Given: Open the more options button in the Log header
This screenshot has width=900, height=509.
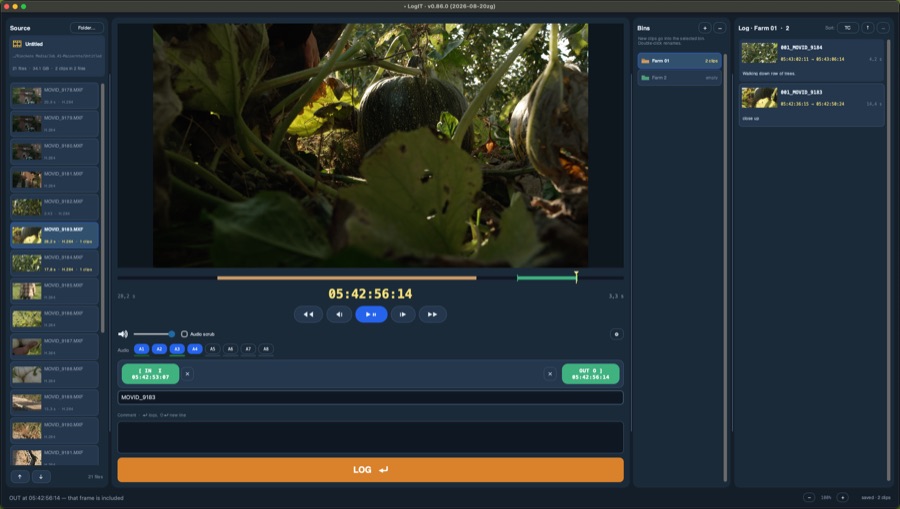Looking at the screenshot, I should point(883,28).
